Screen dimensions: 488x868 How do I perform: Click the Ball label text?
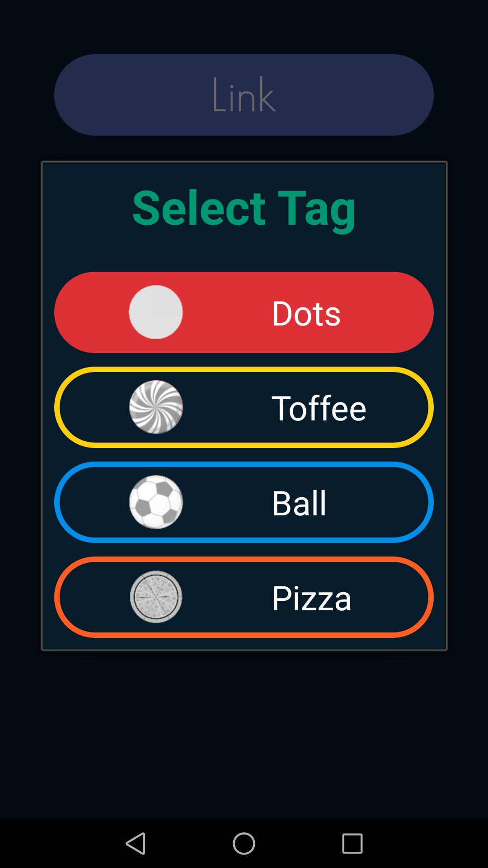click(x=299, y=503)
